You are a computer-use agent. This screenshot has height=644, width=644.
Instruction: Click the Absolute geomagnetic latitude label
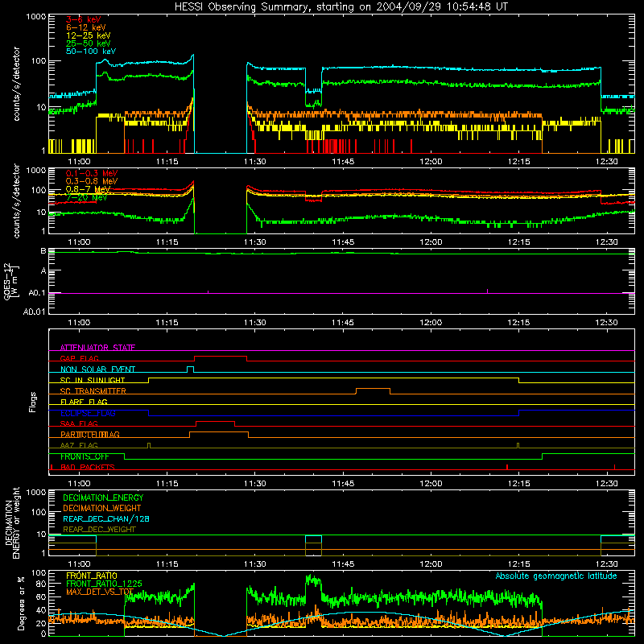point(556,576)
